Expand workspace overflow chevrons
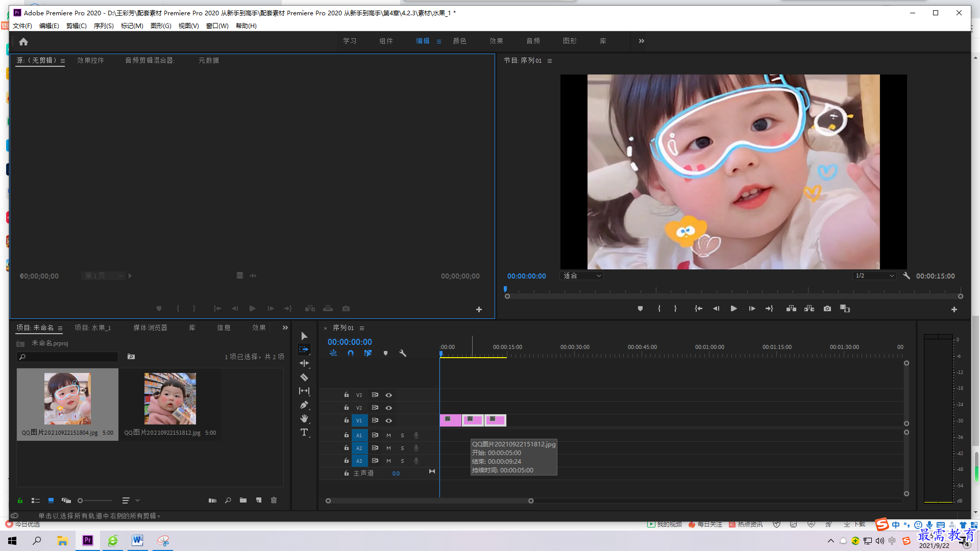Image resolution: width=980 pixels, height=551 pixels. click(x=642, y=41)
